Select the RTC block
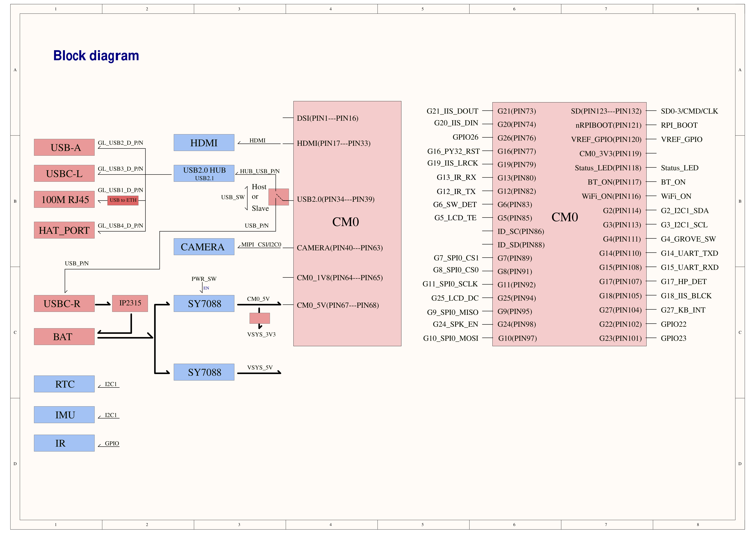This screenshot has height=534, width=756. [x=64, y=384]
